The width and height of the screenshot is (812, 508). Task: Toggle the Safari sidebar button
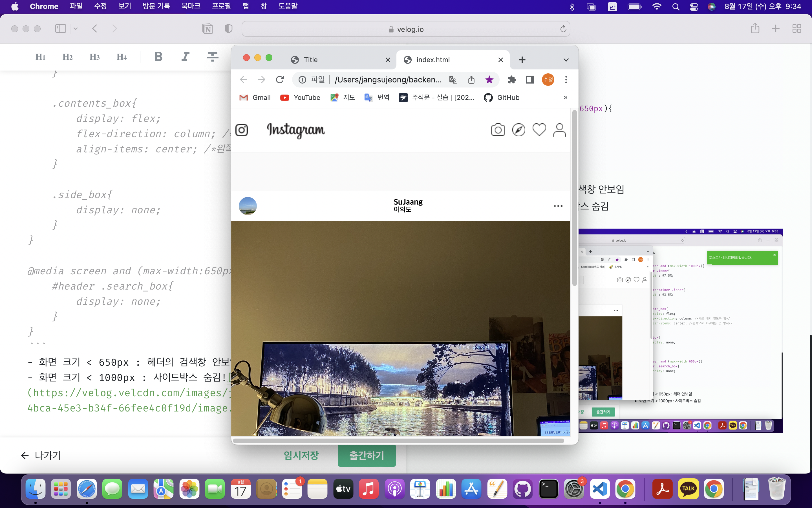pyautogui.click(x=60, y=29)
